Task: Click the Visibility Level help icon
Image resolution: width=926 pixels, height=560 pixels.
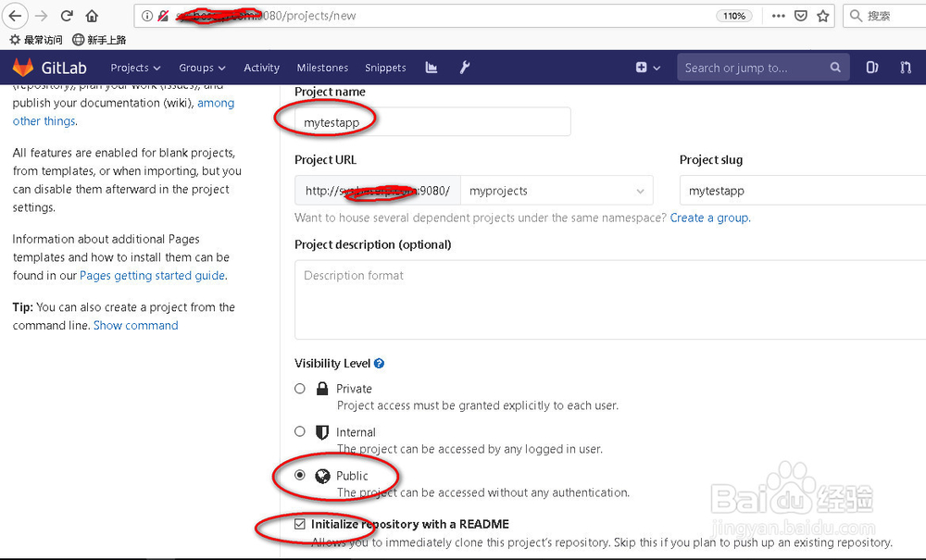Action: coord(378,363)
